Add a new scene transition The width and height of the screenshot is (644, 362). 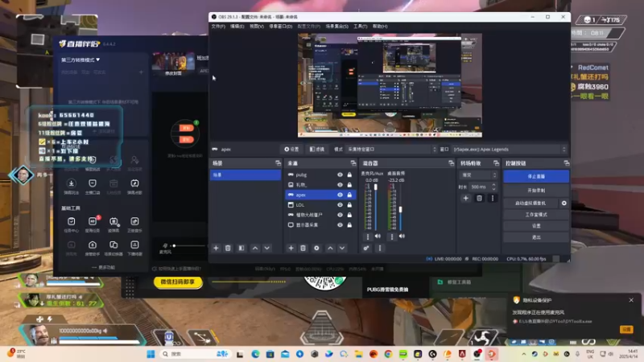pos(466,198)
